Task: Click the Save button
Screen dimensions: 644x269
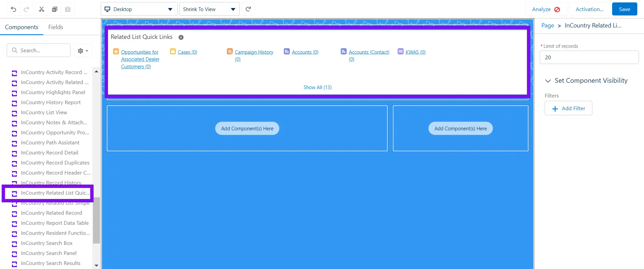Action: click(624, 9)
